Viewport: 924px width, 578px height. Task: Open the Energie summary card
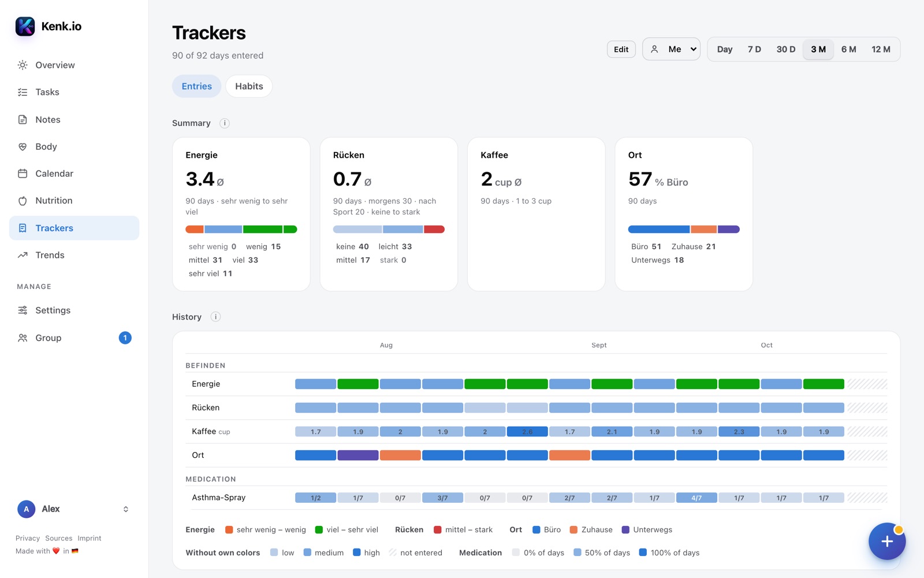coord(241,214)
